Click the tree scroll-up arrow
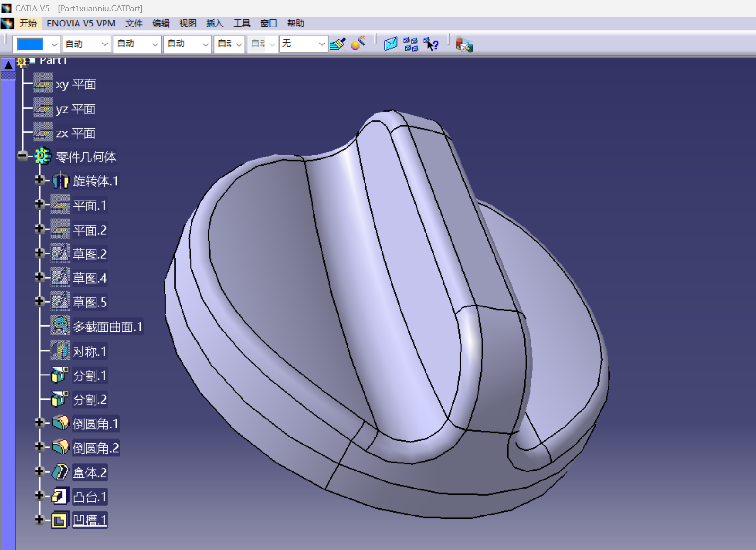 8,65
